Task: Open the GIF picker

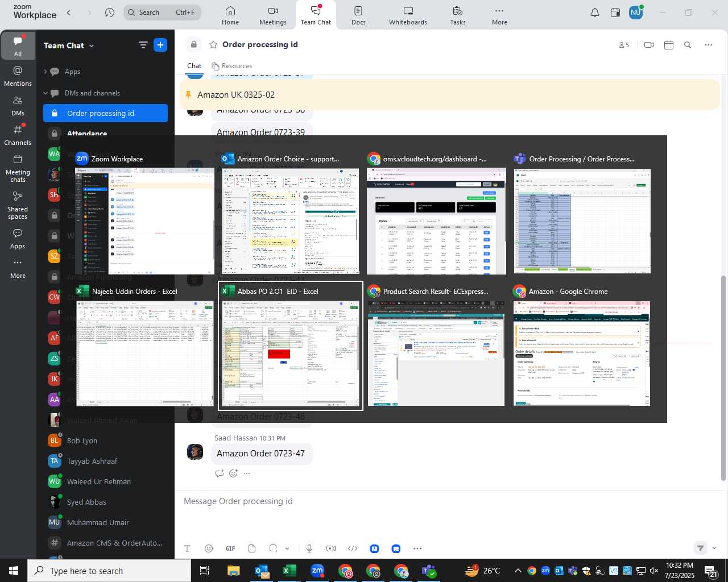Action: coord(230,548)
